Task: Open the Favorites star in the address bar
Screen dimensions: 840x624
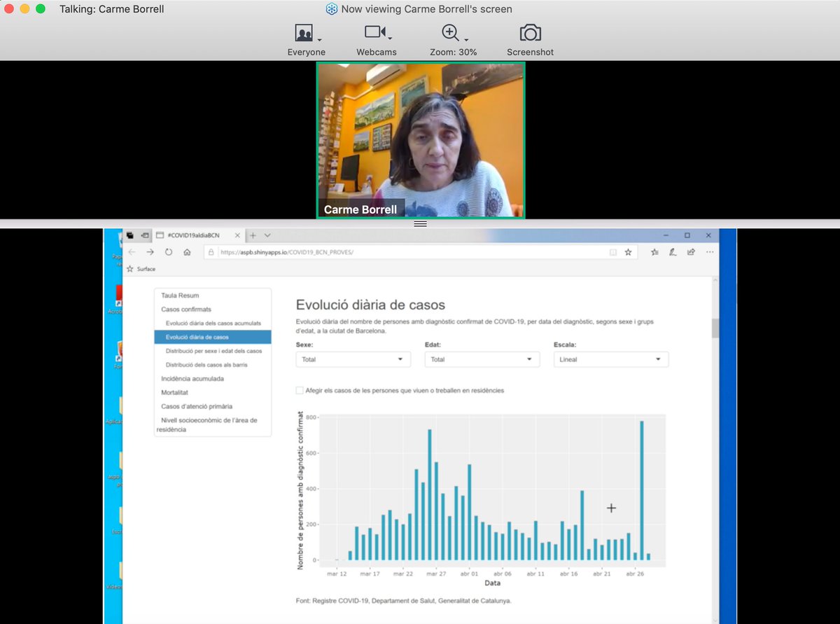Action: pyautogui.click(x=629, y=251)
